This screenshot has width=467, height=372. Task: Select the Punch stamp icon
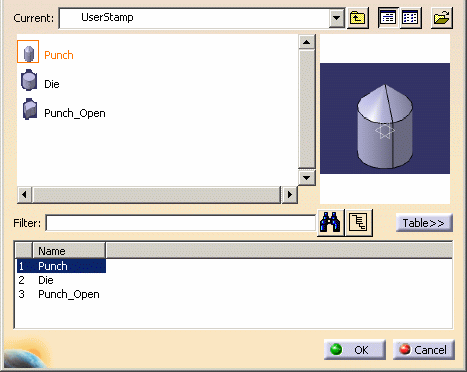tap(28, 52)
